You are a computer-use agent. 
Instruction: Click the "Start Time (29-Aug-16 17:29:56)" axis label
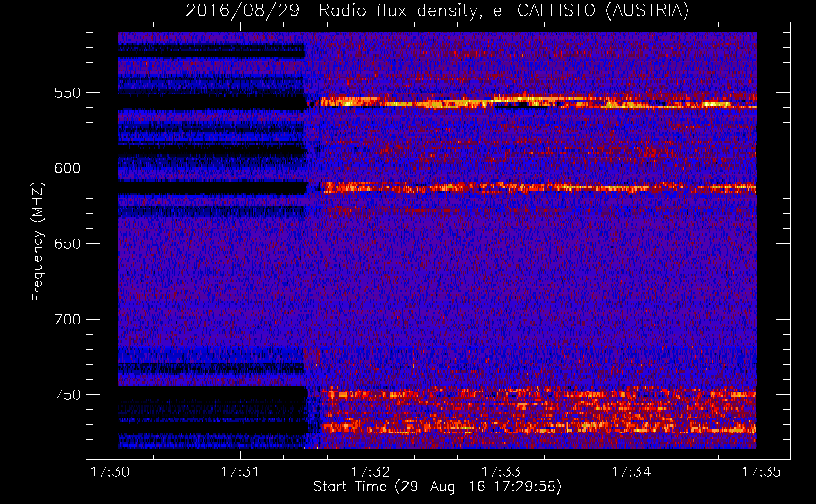(x=437, y=487)
